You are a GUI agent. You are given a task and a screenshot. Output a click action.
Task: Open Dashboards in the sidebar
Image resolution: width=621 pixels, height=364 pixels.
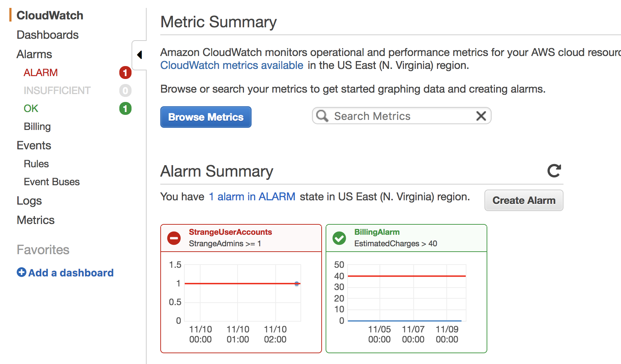point(47,35)
